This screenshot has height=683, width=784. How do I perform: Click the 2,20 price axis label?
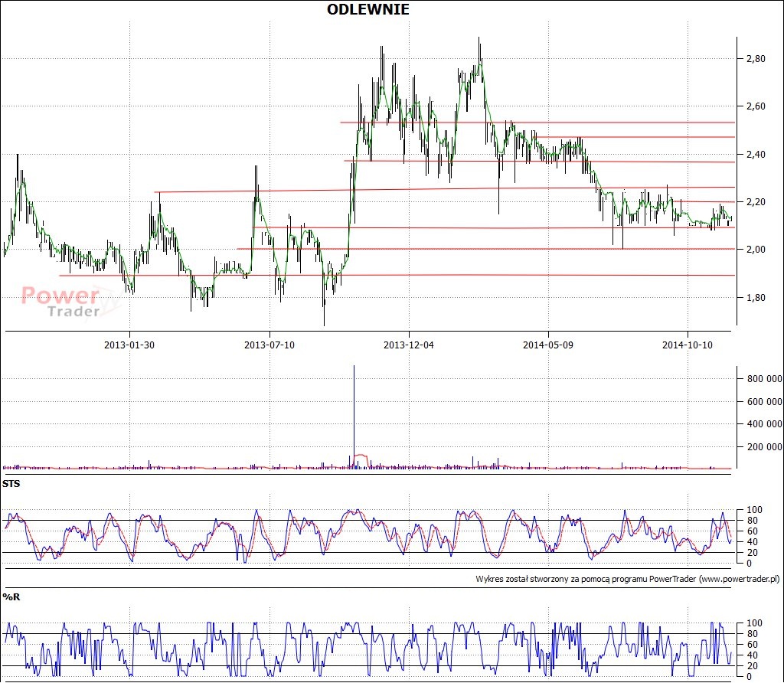pyautogui.click(x=756, y=201)
